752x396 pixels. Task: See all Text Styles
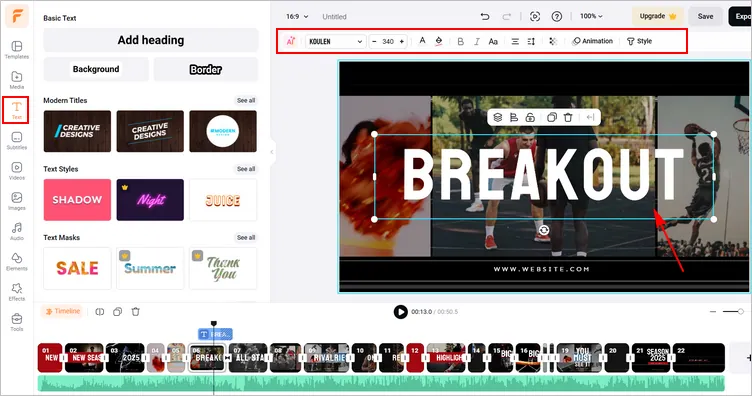pyautogui.click(x=246, y=169)
